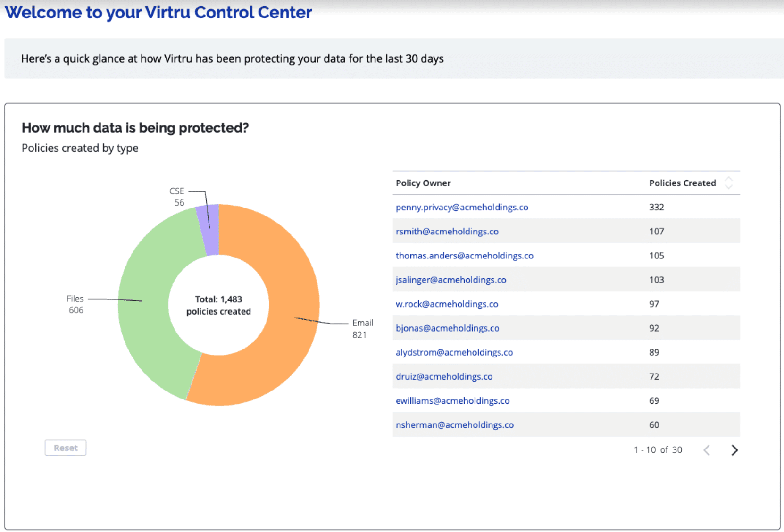
Task: Click the Reset button
Action: click(x=66, y=448)
